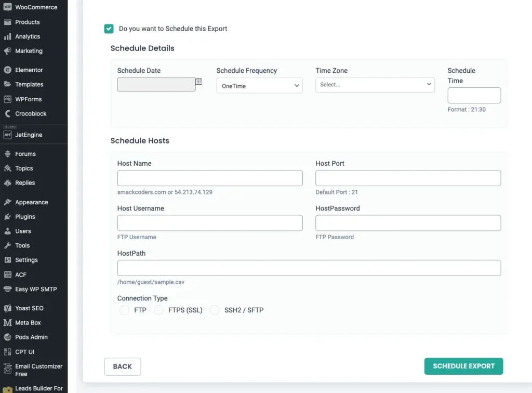This screenshot has height=393, width=532.
Task: Click the Pods Admin icon
Action: tap(9, 337)
